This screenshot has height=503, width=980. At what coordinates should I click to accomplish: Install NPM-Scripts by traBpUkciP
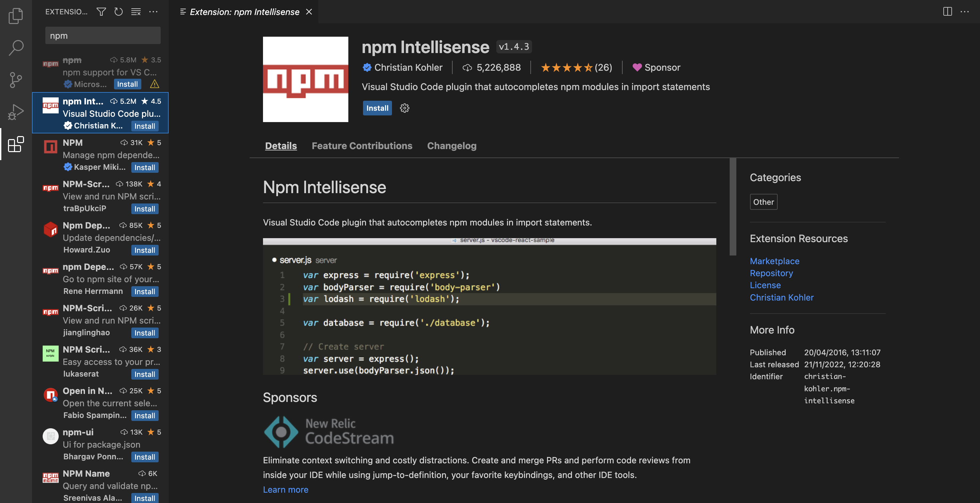click(x=145, y=209)
